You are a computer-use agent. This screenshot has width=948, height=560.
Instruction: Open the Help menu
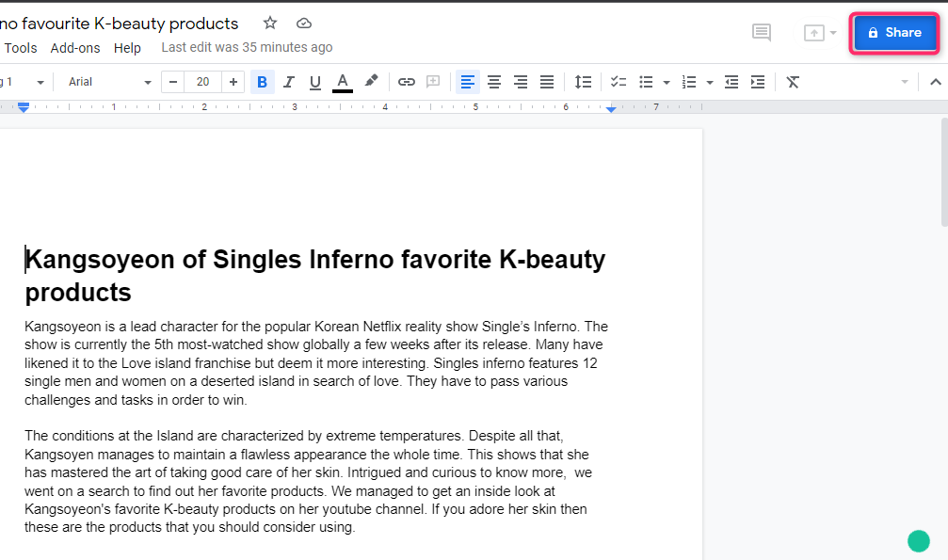tap(127, 48)
